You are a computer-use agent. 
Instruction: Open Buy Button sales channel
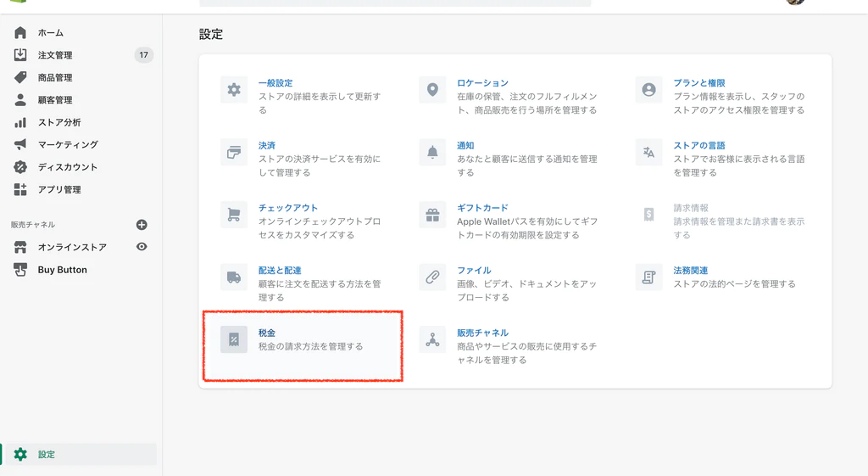pyautogui.click(x=63, y=270)
